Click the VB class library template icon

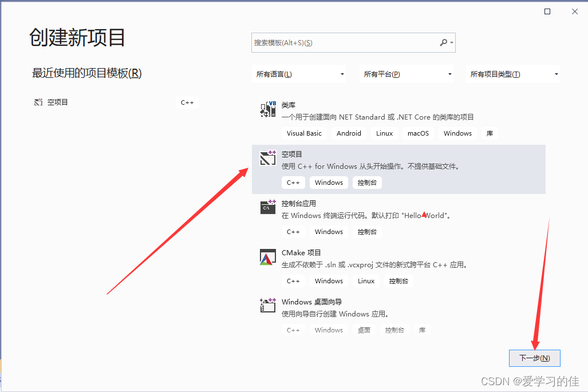click(x=268, y=109)
